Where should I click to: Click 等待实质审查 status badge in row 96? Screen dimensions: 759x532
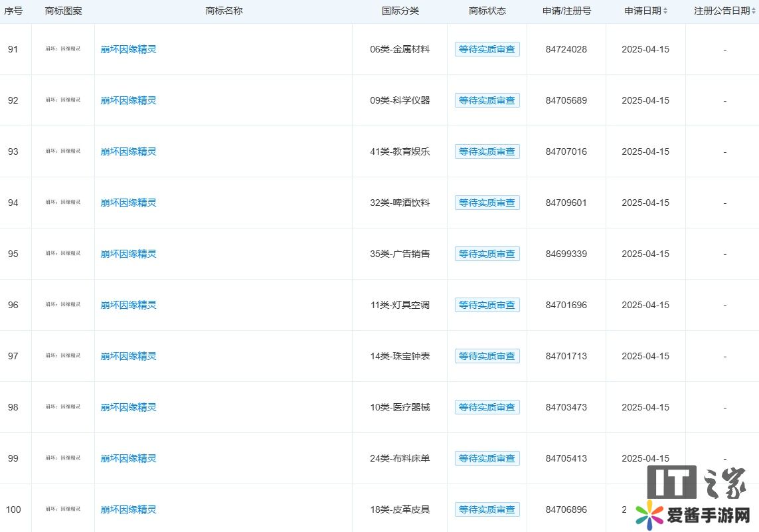coord(487,305)
